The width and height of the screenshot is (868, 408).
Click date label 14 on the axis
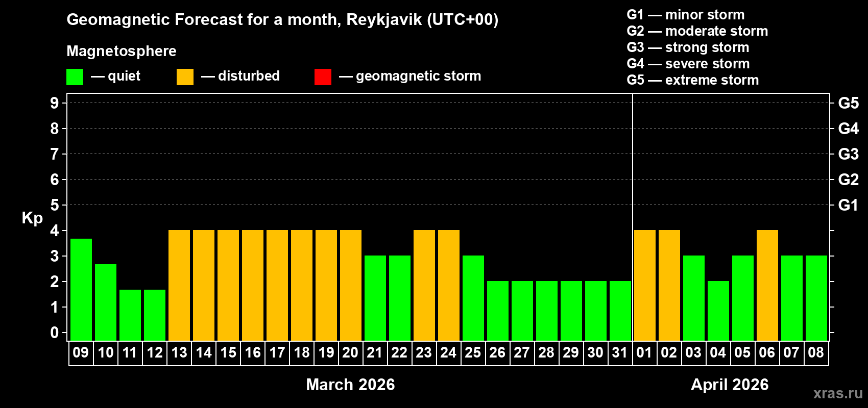click(x=204, y=352)
